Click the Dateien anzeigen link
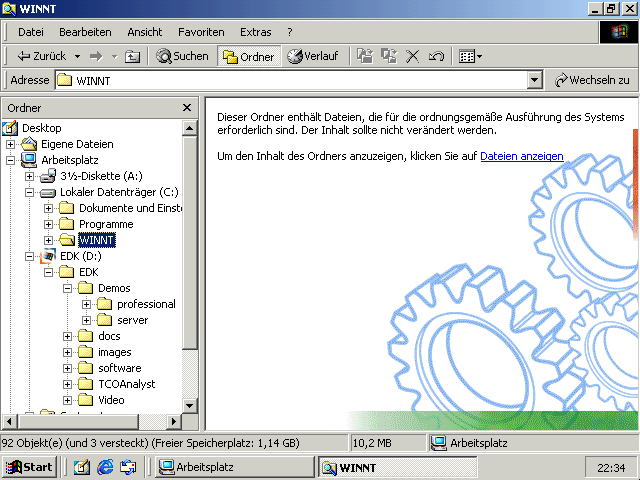The height and width of the screenshot is (480, 640). point(522,156)
